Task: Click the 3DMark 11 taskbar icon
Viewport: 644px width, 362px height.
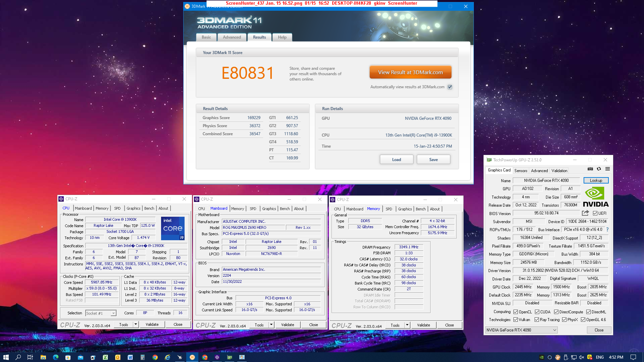Action: click(192, 357)
